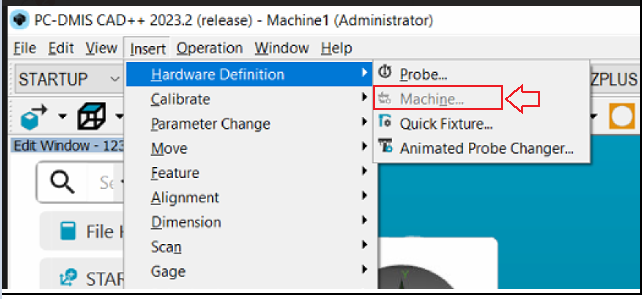The width and height of the screenshot is (644, 299).
Task: Click the Quick Fixture icon
Action: pos(385,121)
